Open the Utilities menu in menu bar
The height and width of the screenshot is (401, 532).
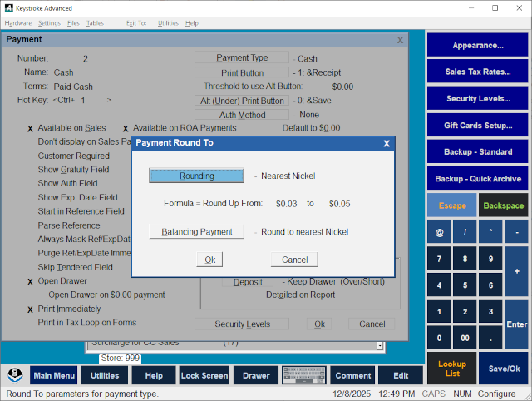point(168,23)
